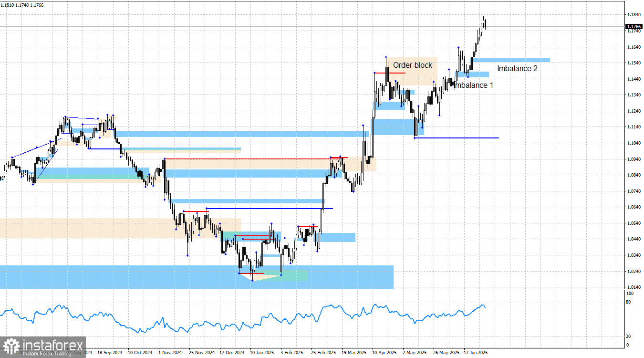
Task: Click the 10 Jan 2025 date label
Action: coord(262,352)
